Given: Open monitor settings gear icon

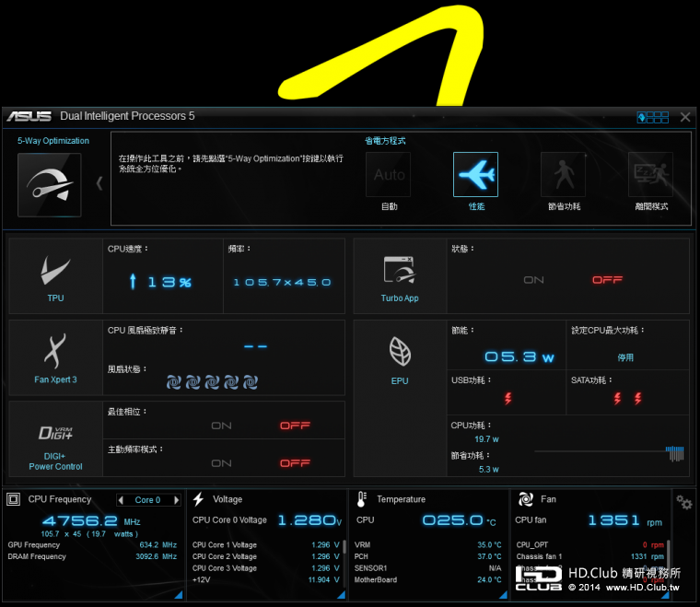Looking at the screenshot, I should tap(683, 502).
